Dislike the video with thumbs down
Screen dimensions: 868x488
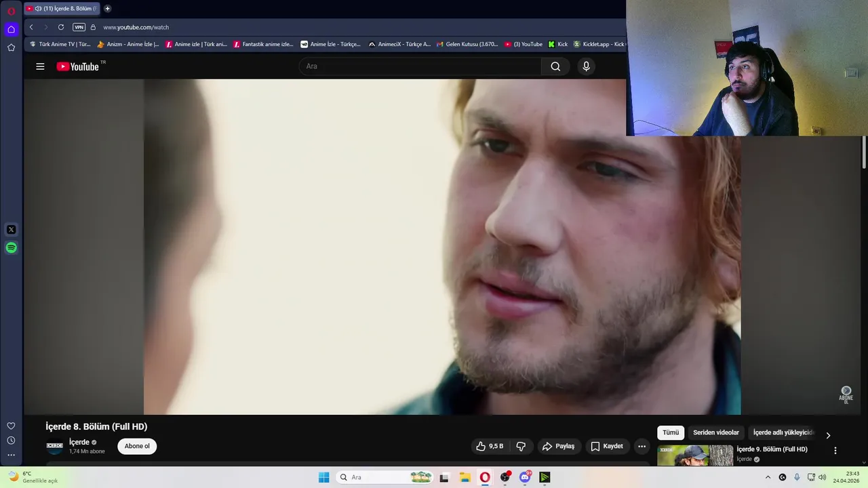click(521, 446)
